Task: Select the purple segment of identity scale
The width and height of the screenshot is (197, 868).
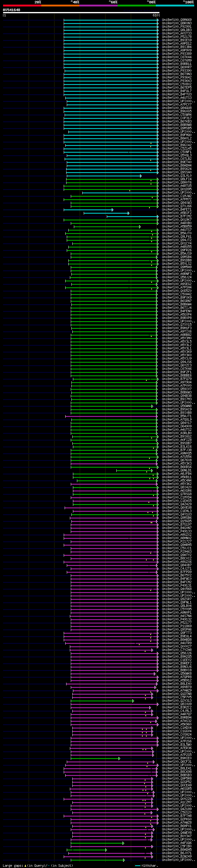Action: (98, 6)
